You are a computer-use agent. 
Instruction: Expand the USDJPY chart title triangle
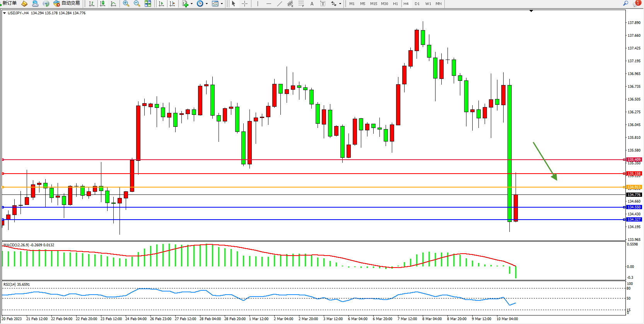[x=4, y=13]
